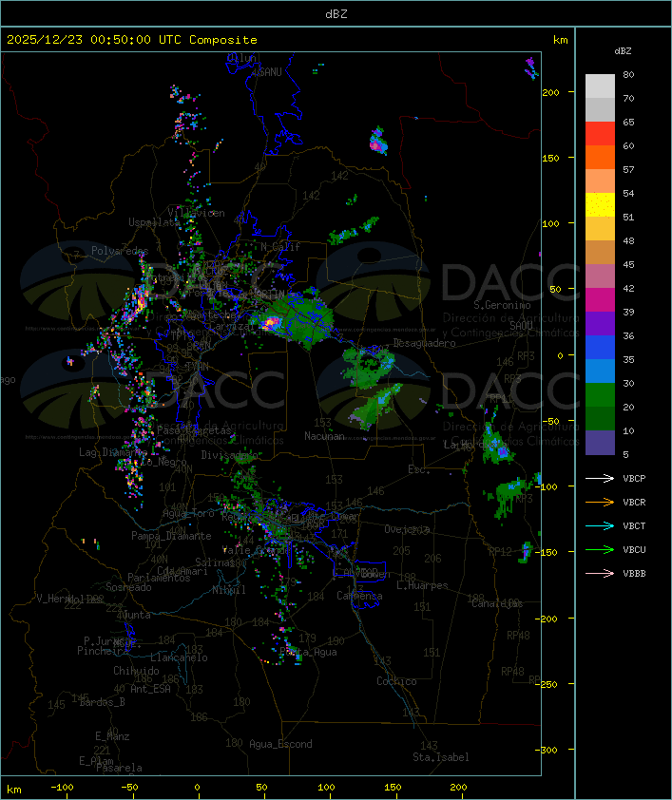Click the VBBB legend label
This screenshot has width=672, height=800.
tap(634, 574)
